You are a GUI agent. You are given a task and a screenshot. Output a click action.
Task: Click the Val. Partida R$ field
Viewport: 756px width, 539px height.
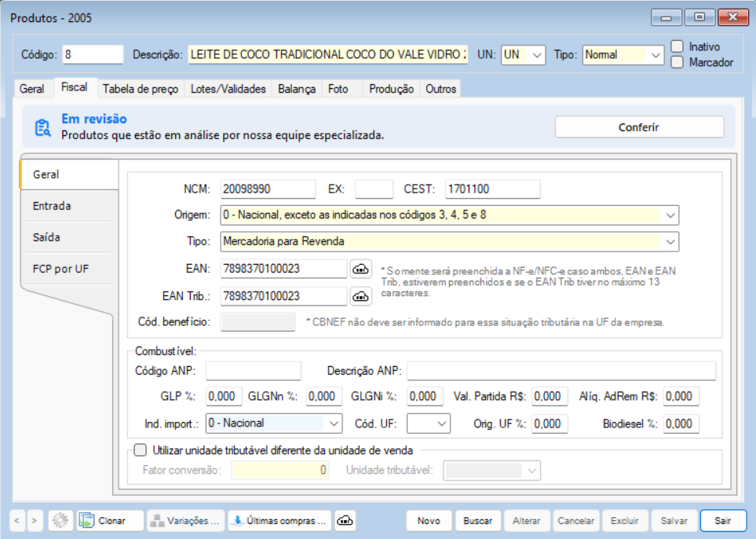click(x=550, y=397)
